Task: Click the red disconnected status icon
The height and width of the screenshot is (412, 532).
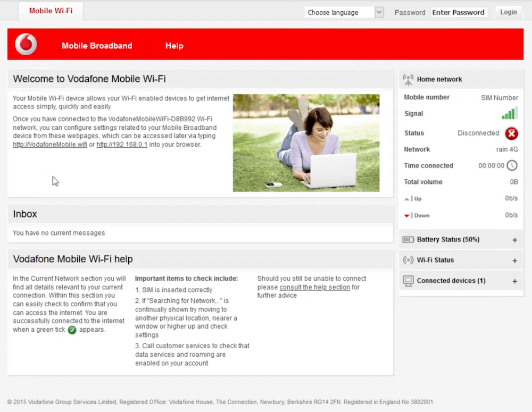Action: (511, 133)
